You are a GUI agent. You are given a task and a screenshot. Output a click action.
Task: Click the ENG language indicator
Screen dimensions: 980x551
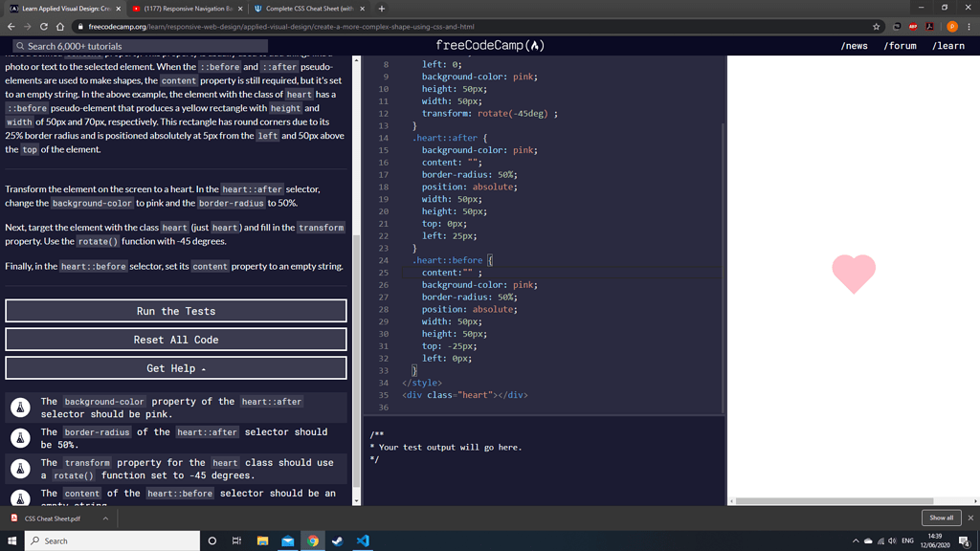click(907, 540)
